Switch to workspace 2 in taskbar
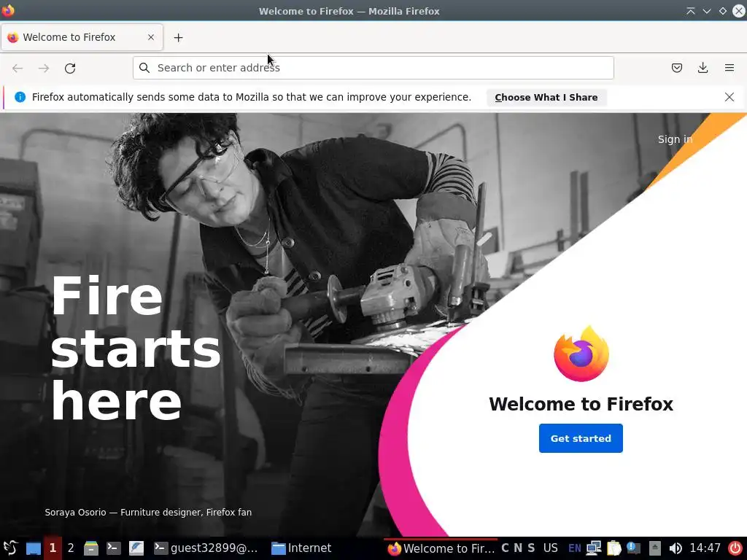 pos(71,548)
